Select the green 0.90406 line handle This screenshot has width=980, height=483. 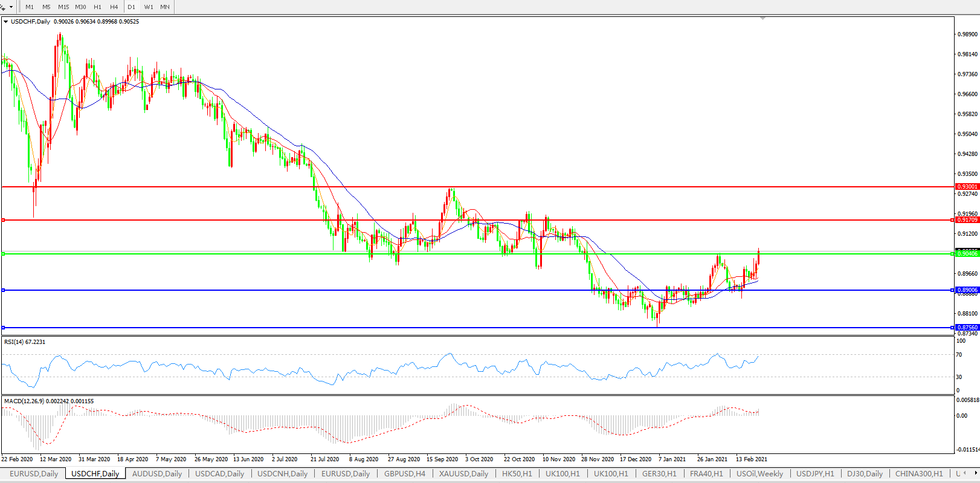3,254
